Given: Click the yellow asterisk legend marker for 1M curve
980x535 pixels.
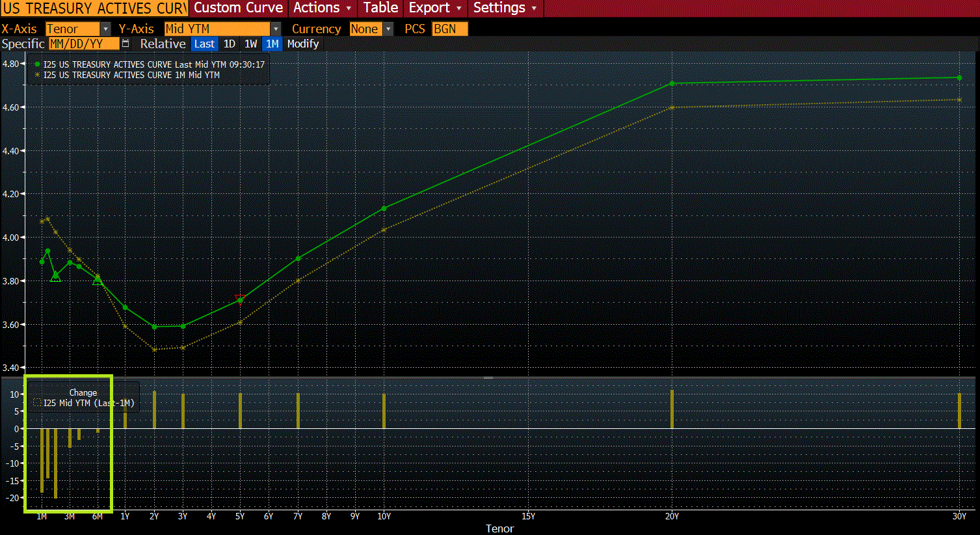Looking at the screenshot, I should click(x=37, y=75).
